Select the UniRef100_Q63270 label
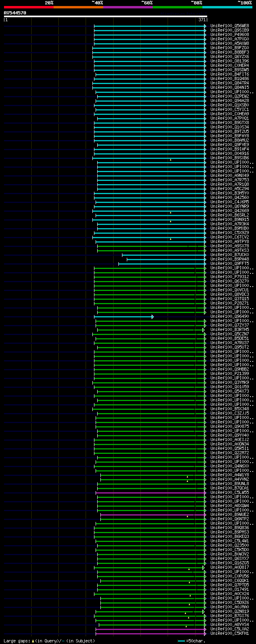256x644 pixels. tap(230, 281)
